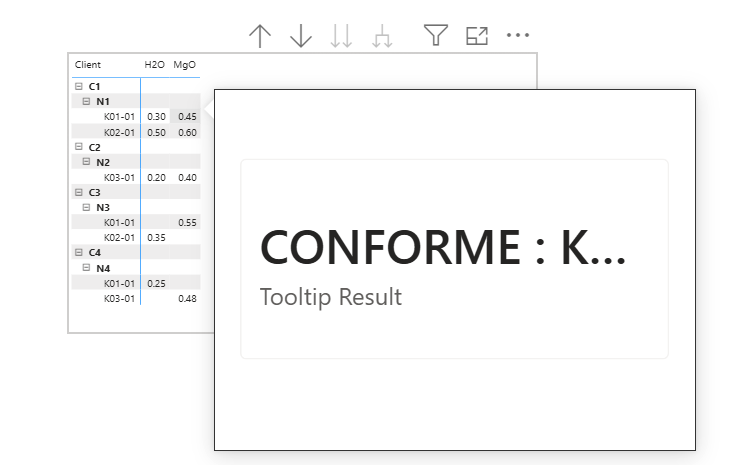Click expand all down one level icon
The image size is (753, 465).
point(382,36)
